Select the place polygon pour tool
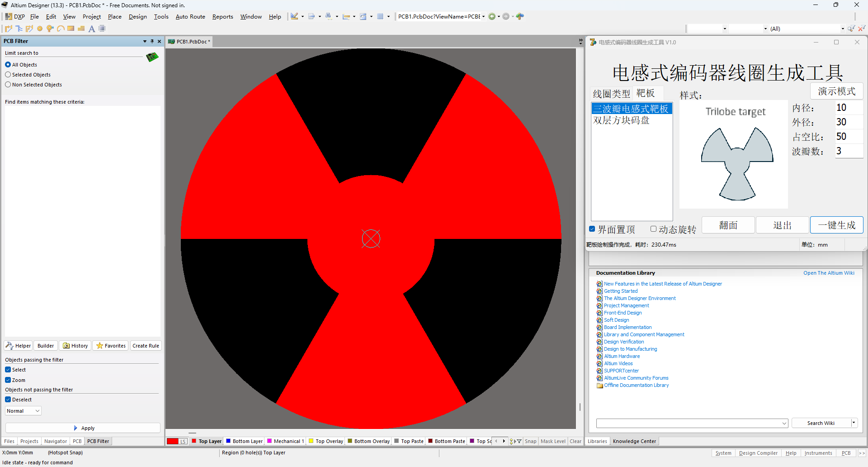The image size is (868, 467). pos(81,29)
